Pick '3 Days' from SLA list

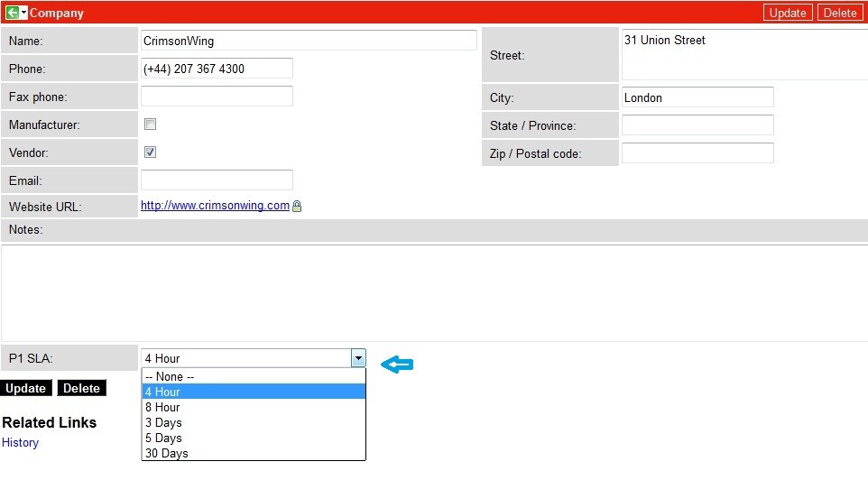tap(254, 422)
